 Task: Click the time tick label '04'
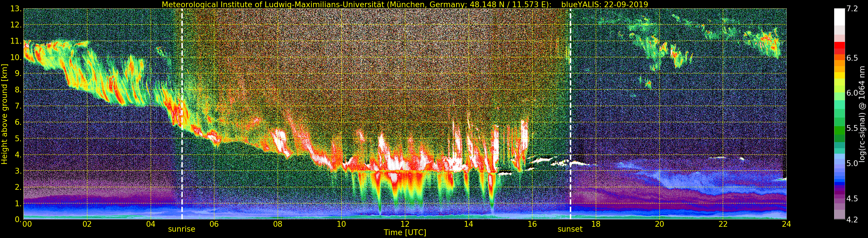tap(151, 224)
